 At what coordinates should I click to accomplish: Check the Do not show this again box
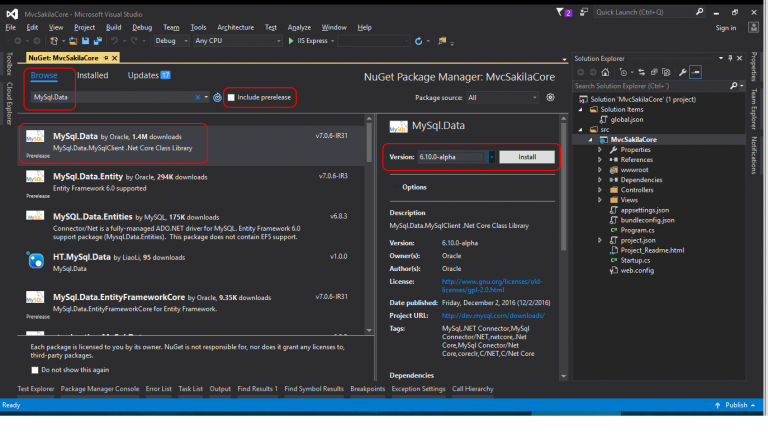click(34, 370)
